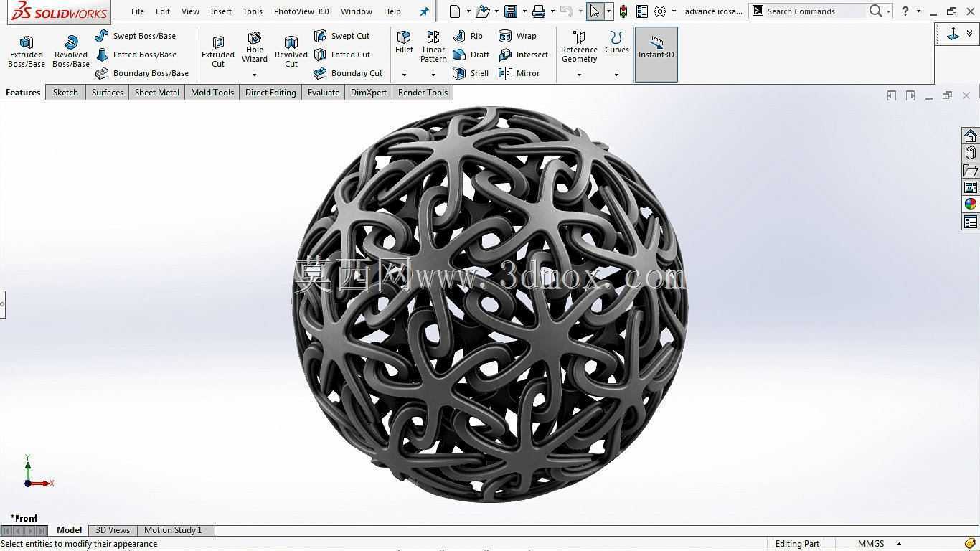Select Boundary Cut
980x551 pixels.
tap(348, 73)
